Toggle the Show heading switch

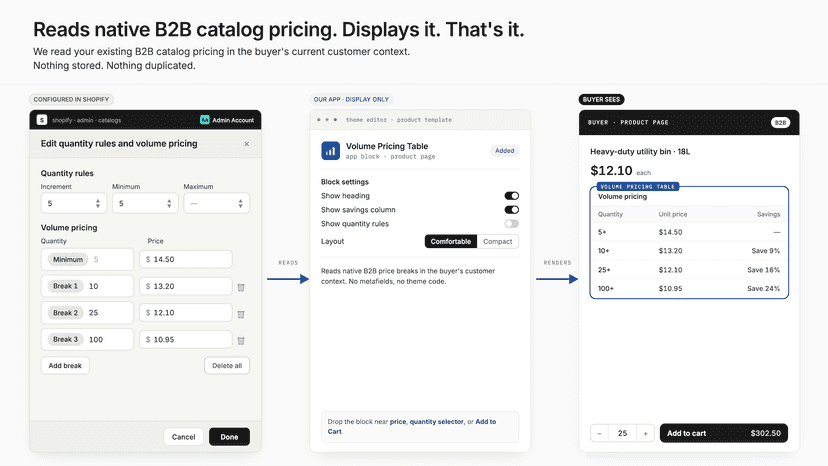point(511,195)
